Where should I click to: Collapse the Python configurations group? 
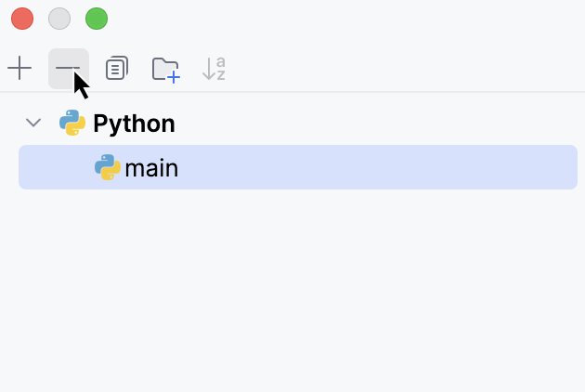pyautogui.click(x=33, y=123)
